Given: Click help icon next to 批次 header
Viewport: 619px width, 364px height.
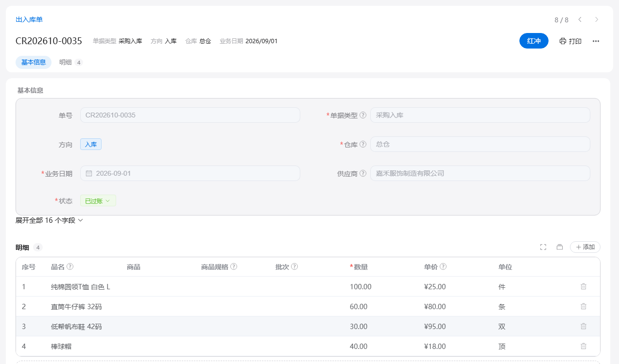Looking at the screenshot, I should pos(294,266).
